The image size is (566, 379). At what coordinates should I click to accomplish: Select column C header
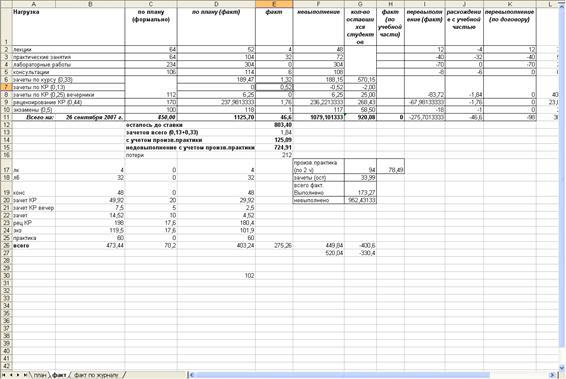(151, 4)
